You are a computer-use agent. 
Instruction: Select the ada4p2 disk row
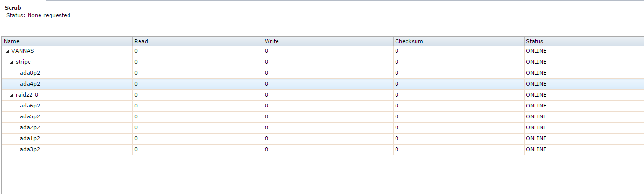tap(323, 84)
